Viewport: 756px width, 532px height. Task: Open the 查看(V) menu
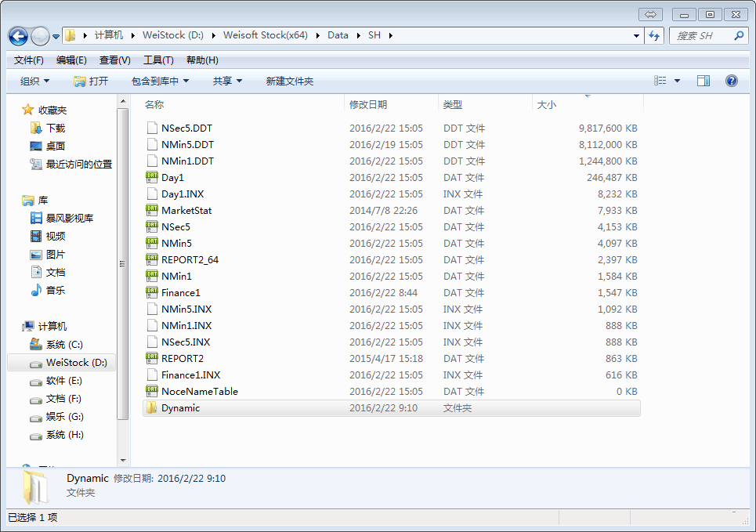coord(114,60)
